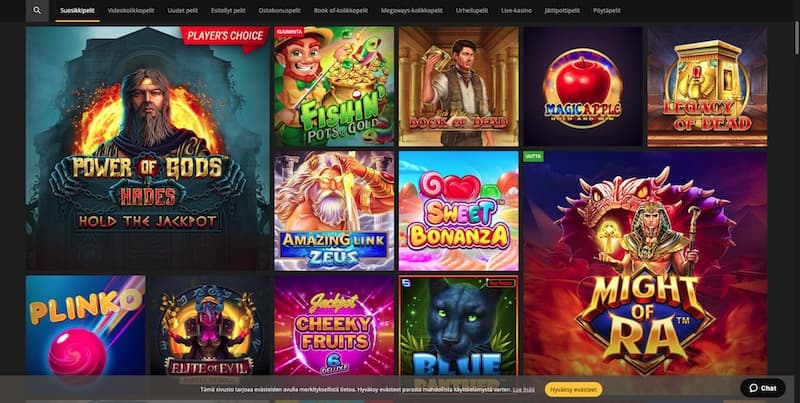This screenshot has width=800, height=403.
Task: Go to Live-kasino section
Action: click(516, 11)
